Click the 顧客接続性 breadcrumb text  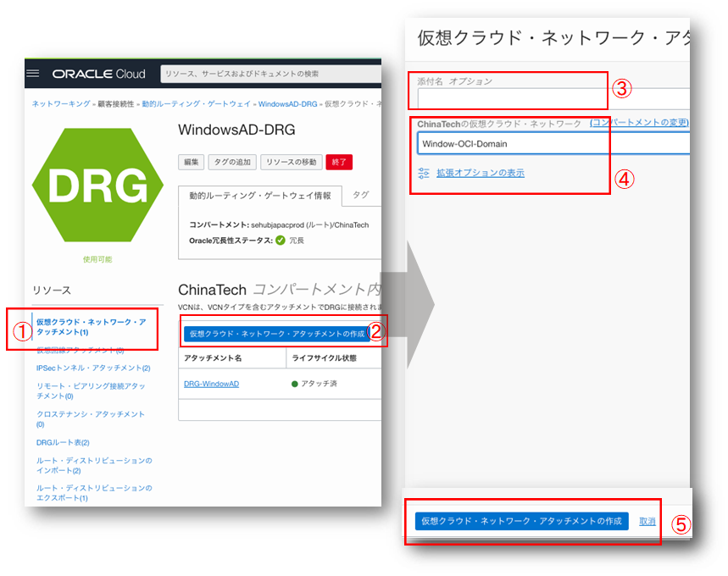click(115, 104)
